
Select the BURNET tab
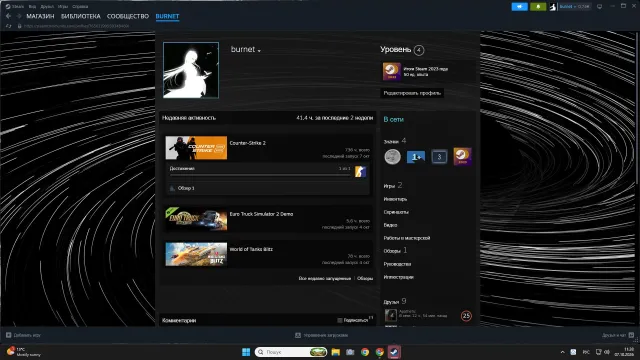point(167,16)
